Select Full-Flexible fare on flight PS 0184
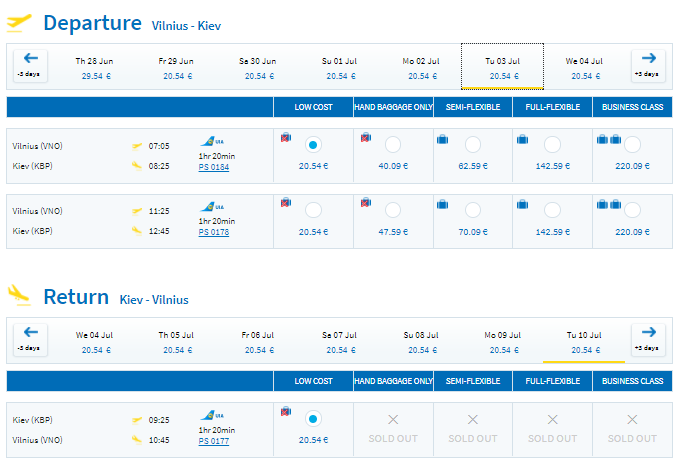This screenshot has width=680, height=464. (552, 144)
